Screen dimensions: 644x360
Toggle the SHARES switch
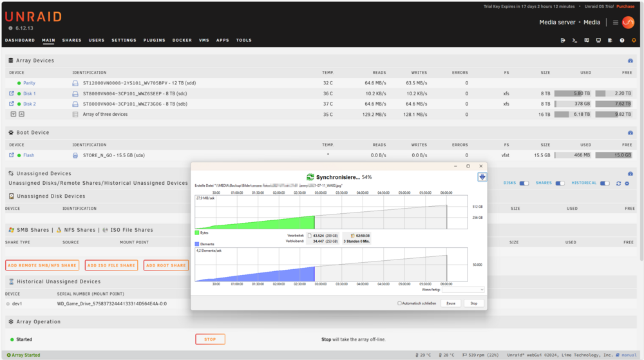(x=560, y=183)
